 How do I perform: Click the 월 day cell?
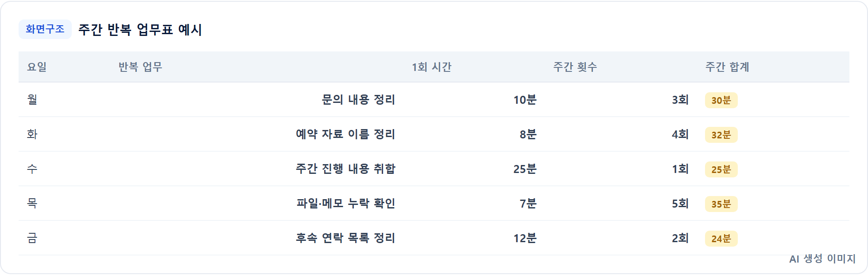click(32, 100)
